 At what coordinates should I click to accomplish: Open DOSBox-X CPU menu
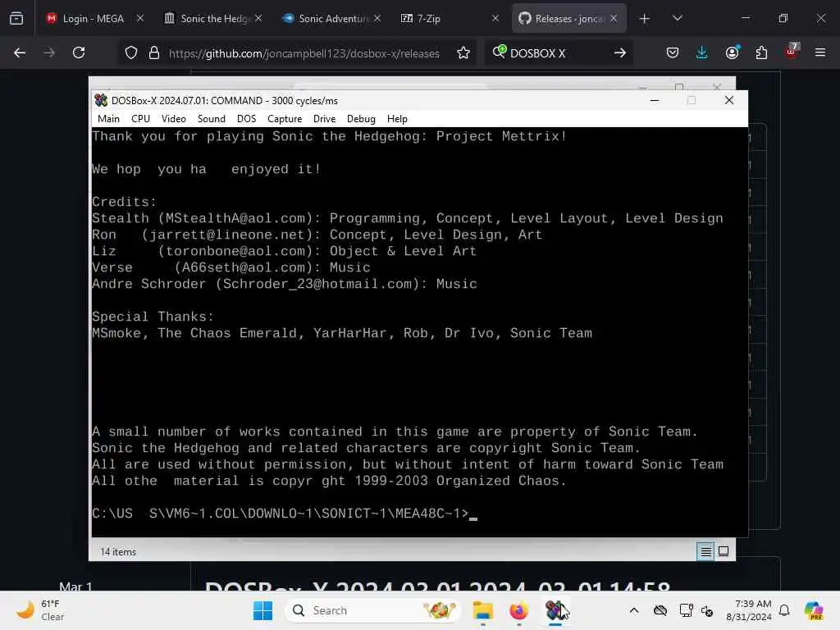tap(140, 119)
